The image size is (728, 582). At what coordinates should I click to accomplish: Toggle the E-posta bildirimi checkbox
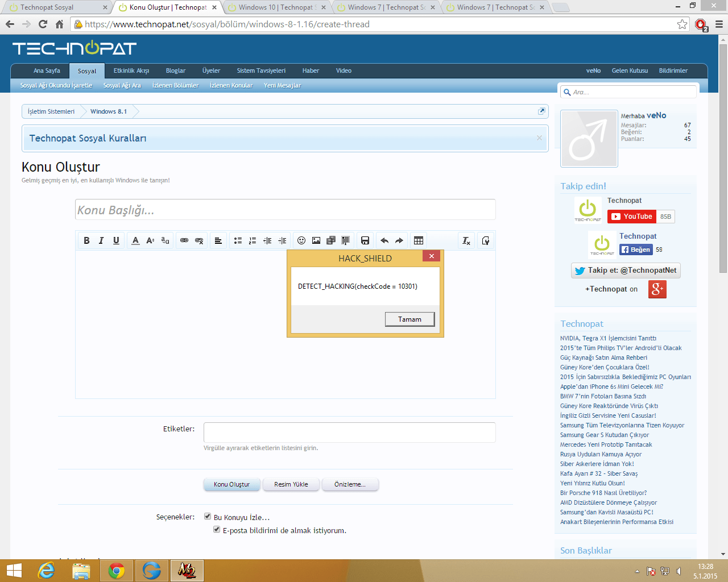pos(217,530)
